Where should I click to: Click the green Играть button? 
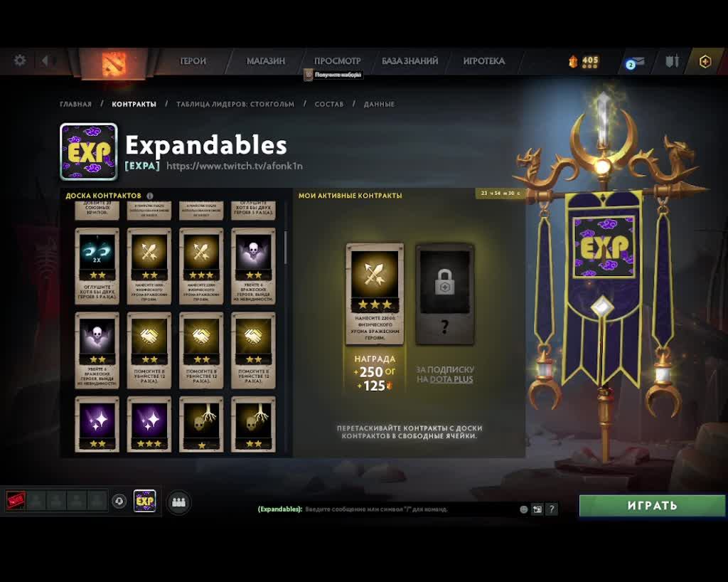(652, 505)
